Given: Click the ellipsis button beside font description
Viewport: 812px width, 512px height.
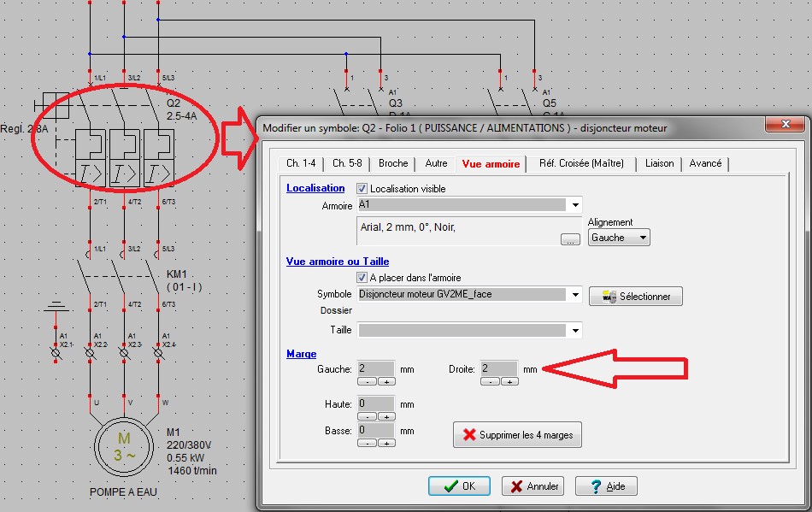Looking at the screenshot, I should (x=570, y=239).
